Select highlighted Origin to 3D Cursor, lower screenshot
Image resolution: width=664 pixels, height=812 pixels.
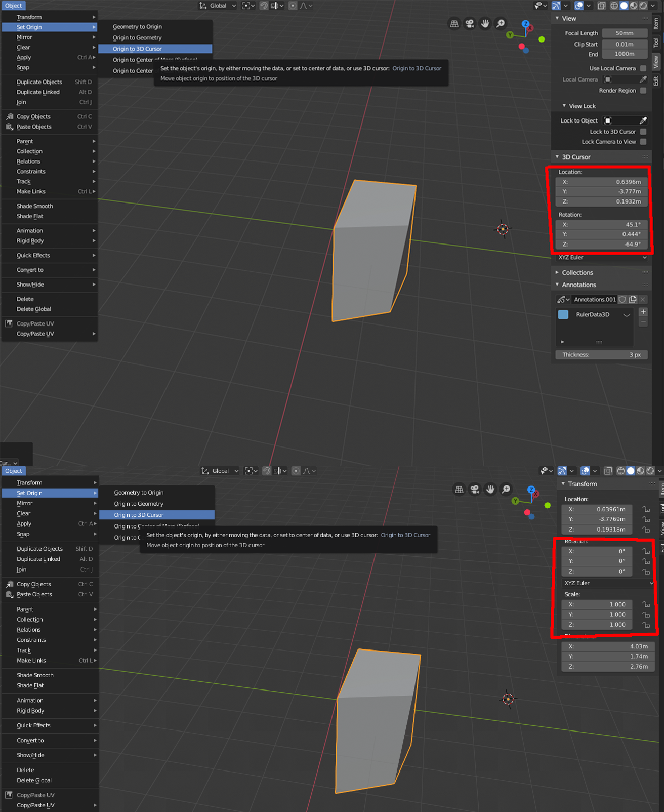[x=157, y=515]
